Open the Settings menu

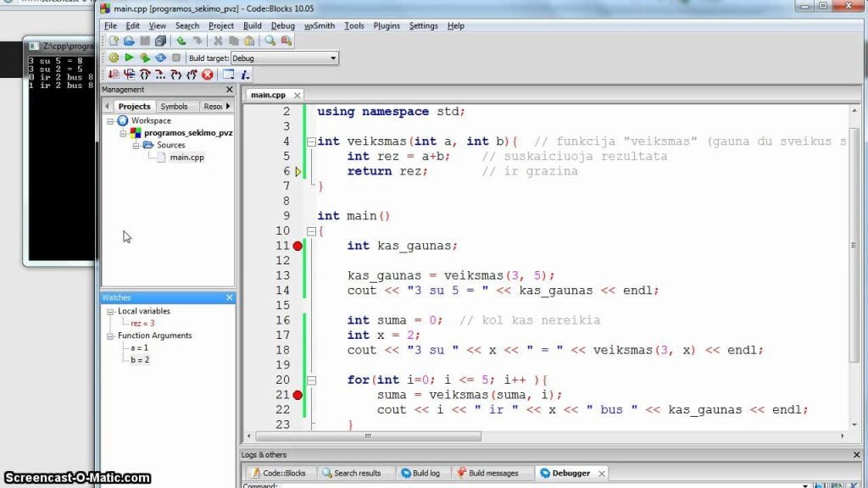point(424,26)
